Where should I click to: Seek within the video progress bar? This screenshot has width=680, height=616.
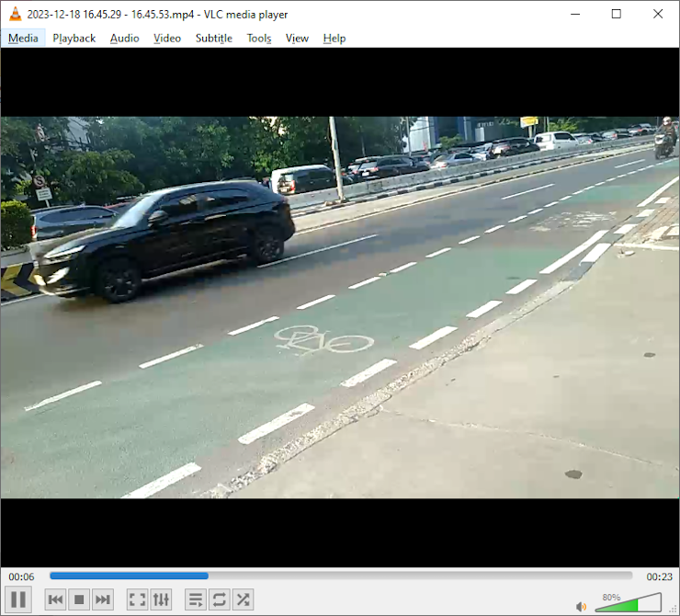tap(341, 576)
